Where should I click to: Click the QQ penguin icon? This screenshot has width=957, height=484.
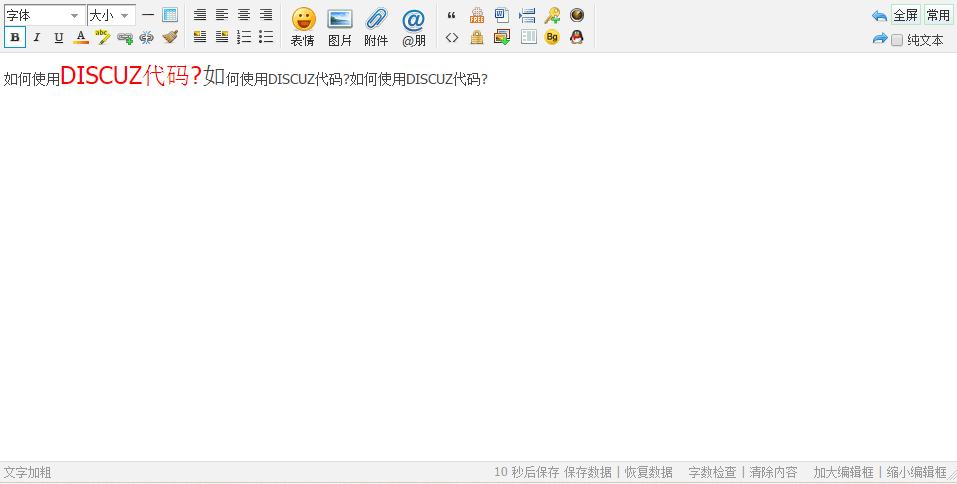577,38
